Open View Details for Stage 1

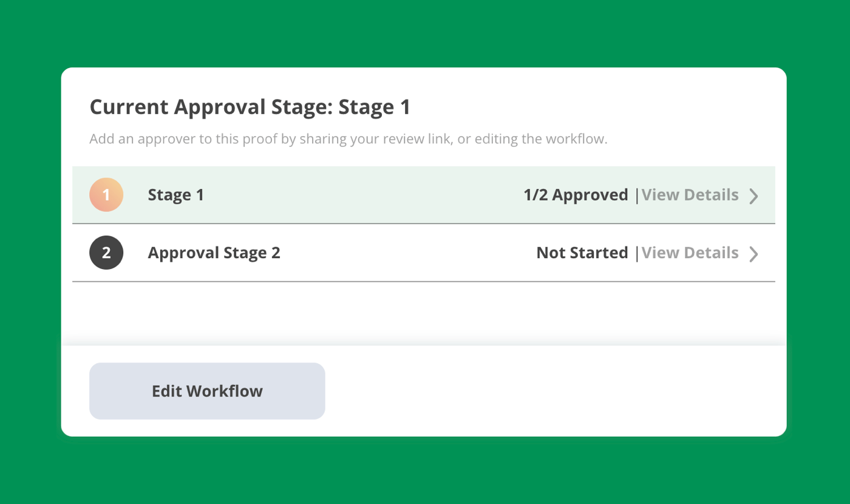(x=690, y=195)
